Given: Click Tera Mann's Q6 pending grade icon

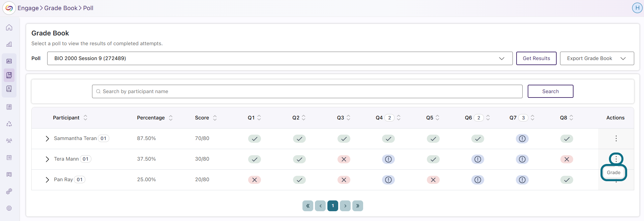Looking at the screenshot, I should (x=478, y=159).
